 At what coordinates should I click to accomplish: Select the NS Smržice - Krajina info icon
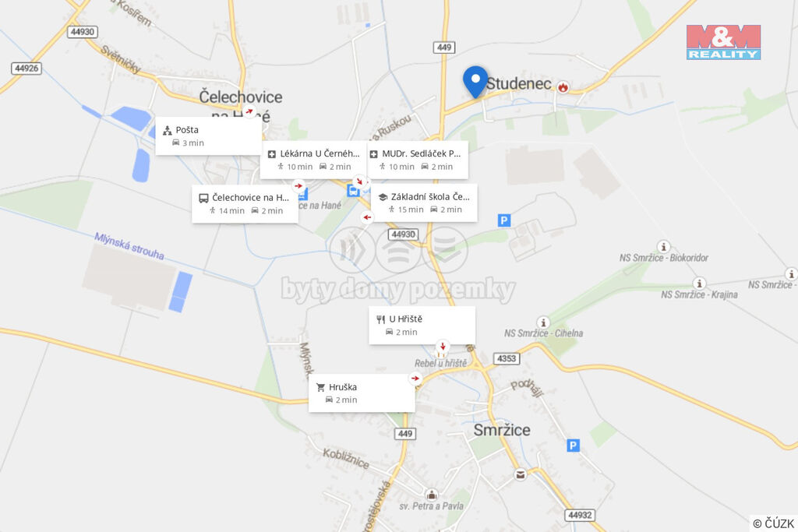click(x=699, y=283)
